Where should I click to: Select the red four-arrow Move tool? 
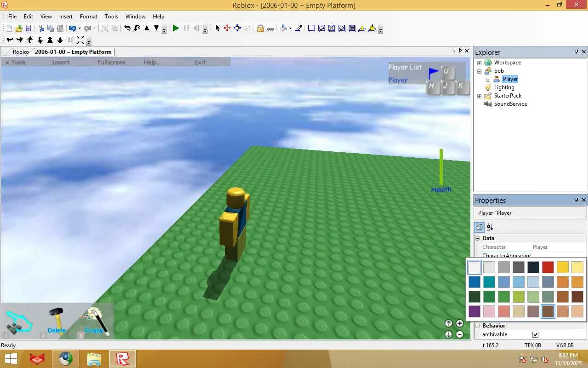(227, 29)
